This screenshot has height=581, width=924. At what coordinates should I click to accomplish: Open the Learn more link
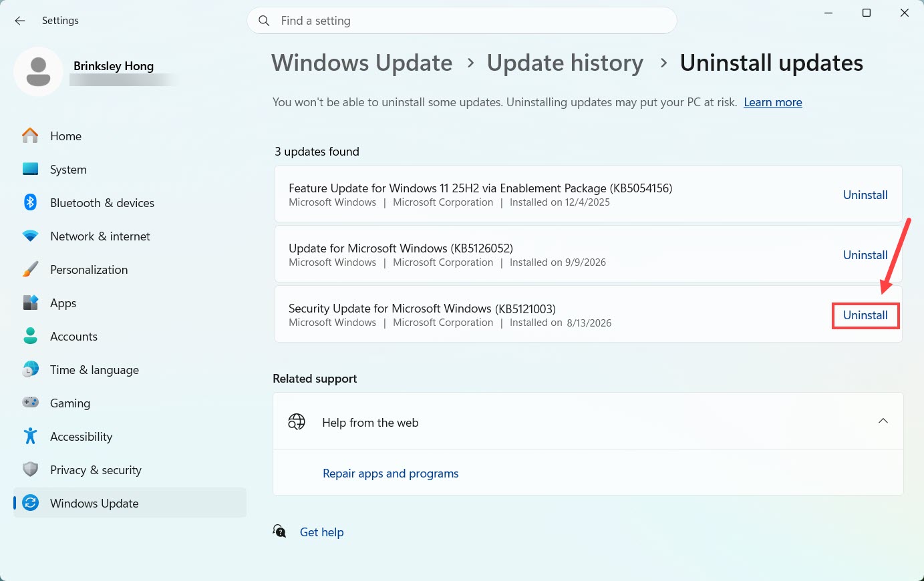tap(773, 102)
